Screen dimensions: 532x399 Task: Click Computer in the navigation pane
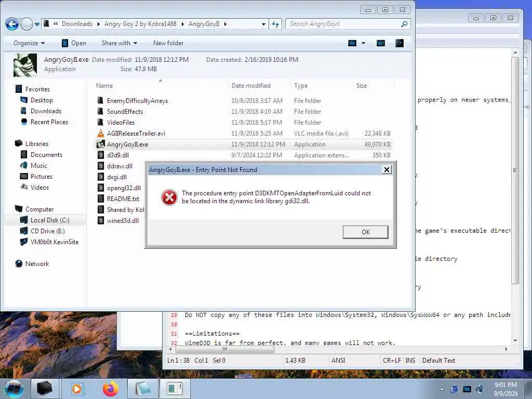pyautogui.click(x=39, y=209)
